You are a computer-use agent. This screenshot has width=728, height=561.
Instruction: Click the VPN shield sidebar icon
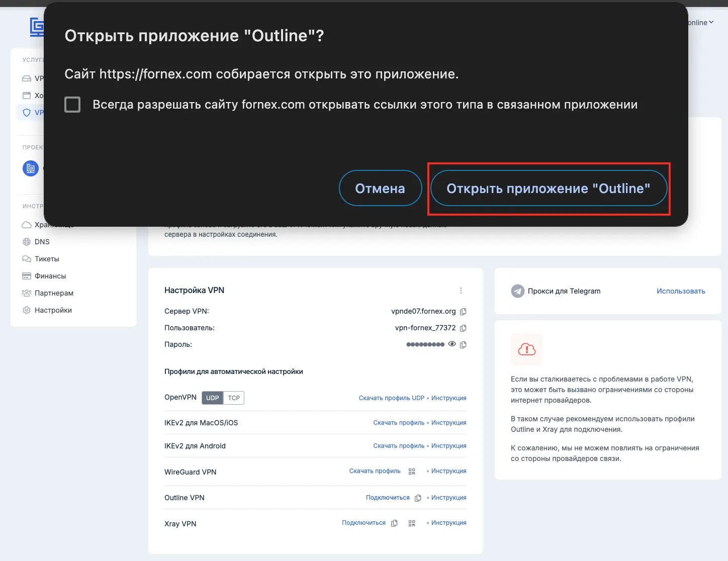coord(27,113)
